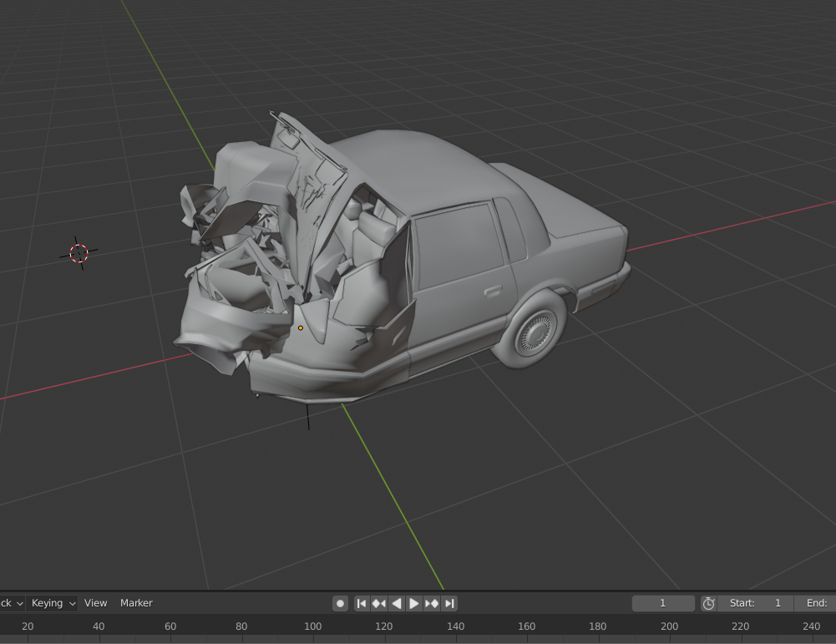This screenshot has width=836, height=644.
Task: Open the Playback dropdown ending in 'ck'
Action: pyautogui.click(x=12, y=603)
